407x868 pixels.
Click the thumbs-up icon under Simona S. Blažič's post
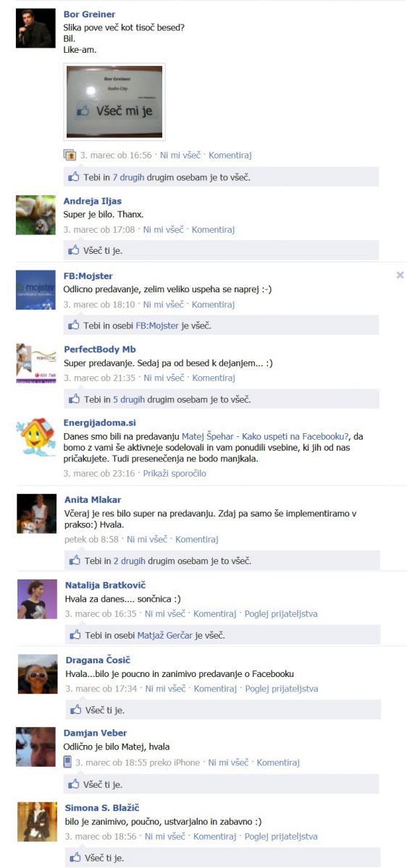pos(75,858)
